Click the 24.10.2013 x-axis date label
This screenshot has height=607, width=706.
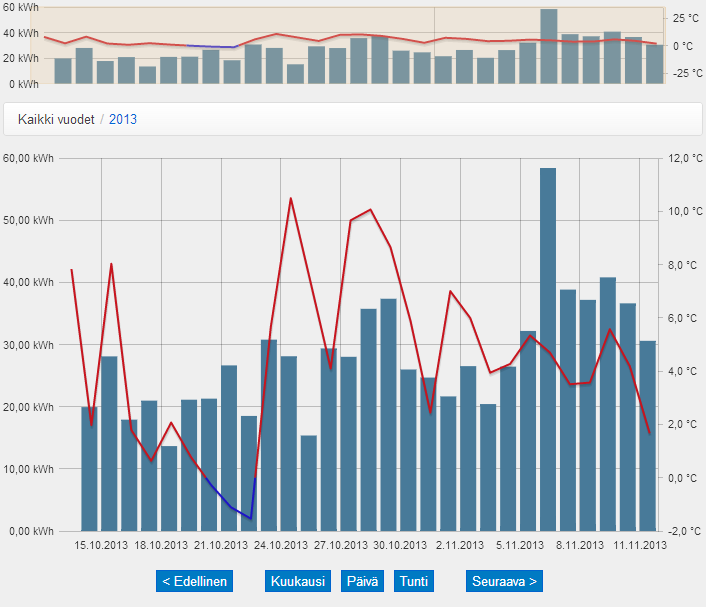[281, 546]
